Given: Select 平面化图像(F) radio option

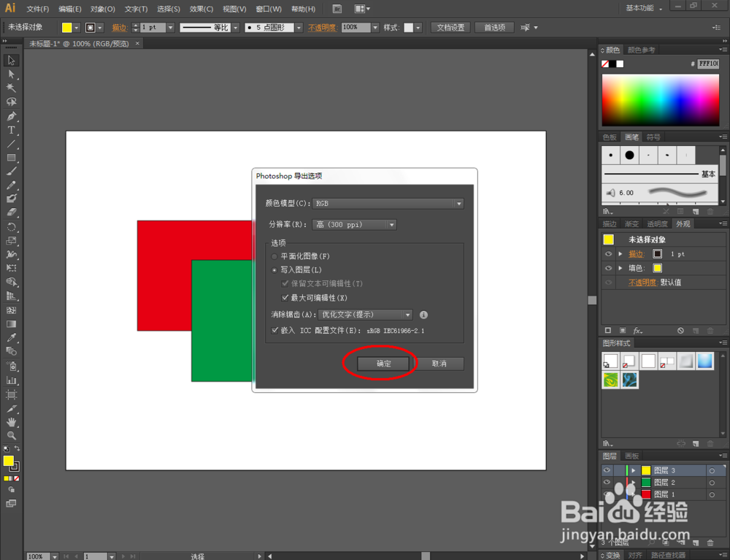Looking at the screenshot, I should pyautogui.click(x=274, y=256).
